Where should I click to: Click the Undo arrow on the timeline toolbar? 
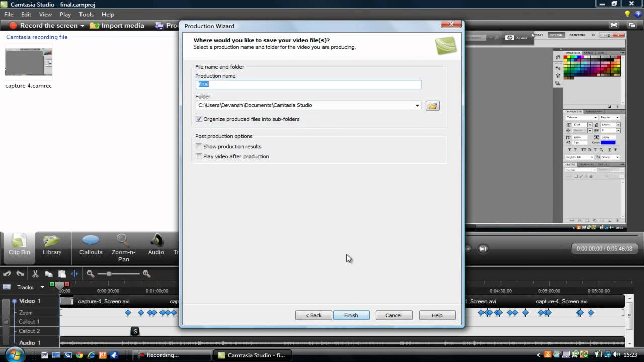pos(7,274)
